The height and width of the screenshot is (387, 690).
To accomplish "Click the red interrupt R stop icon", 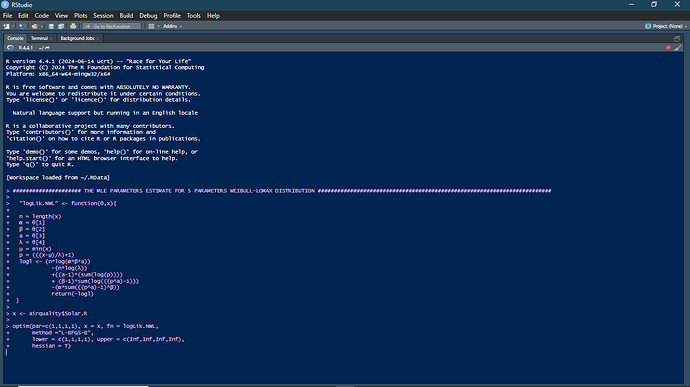I will pos(668,48).
